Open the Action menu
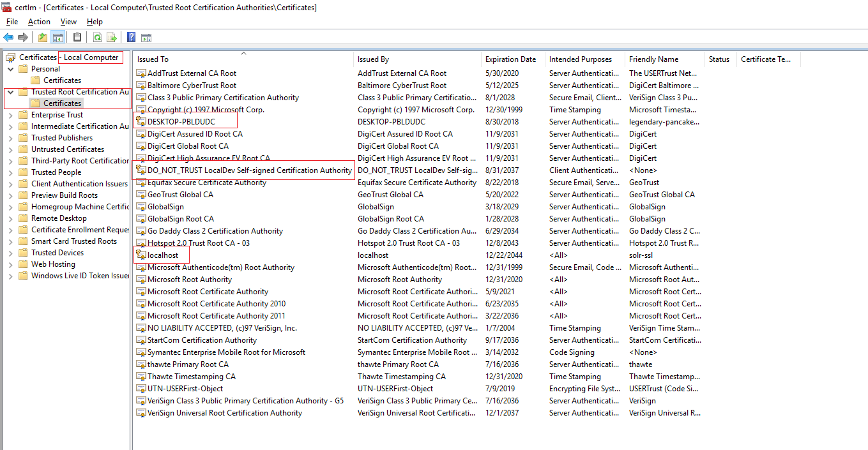This screenshot has width=868, height=450. (39, 22)
